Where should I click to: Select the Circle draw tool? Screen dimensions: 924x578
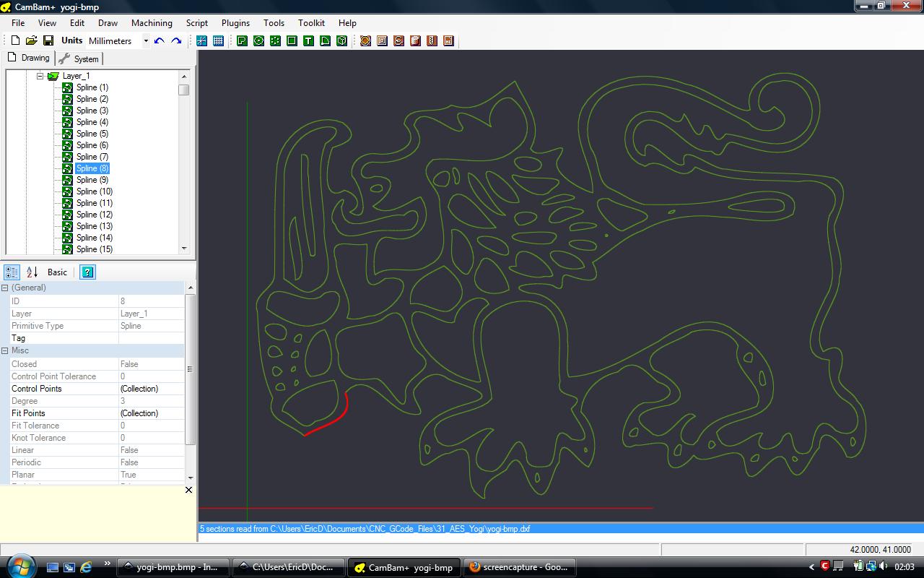coord(258,41)
